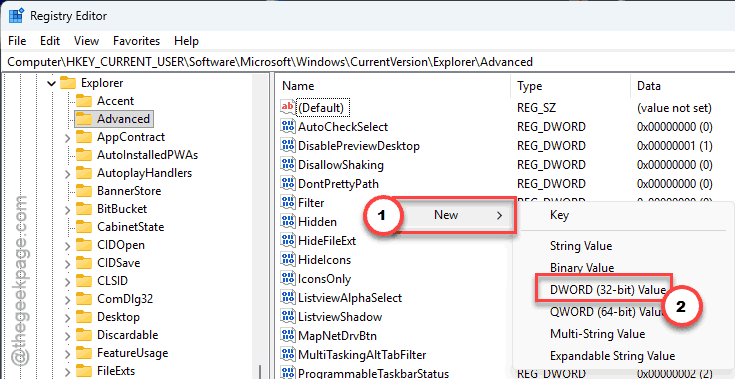Expand the CIDSave key
This screenshot has height=379, width=735.
[x=67, y=263]
